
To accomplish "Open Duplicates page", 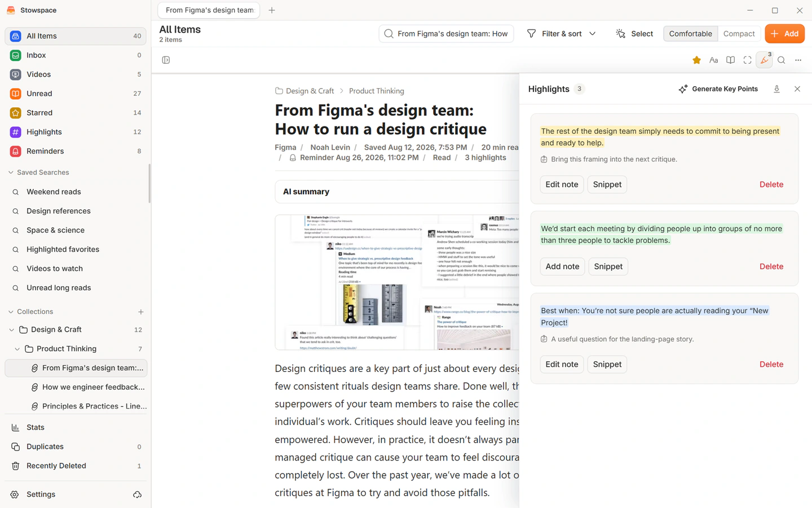I will [x=76, y=446].
